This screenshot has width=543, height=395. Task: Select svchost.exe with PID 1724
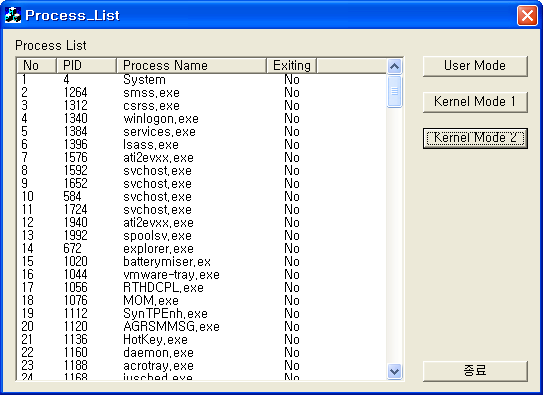click(202, 209)
